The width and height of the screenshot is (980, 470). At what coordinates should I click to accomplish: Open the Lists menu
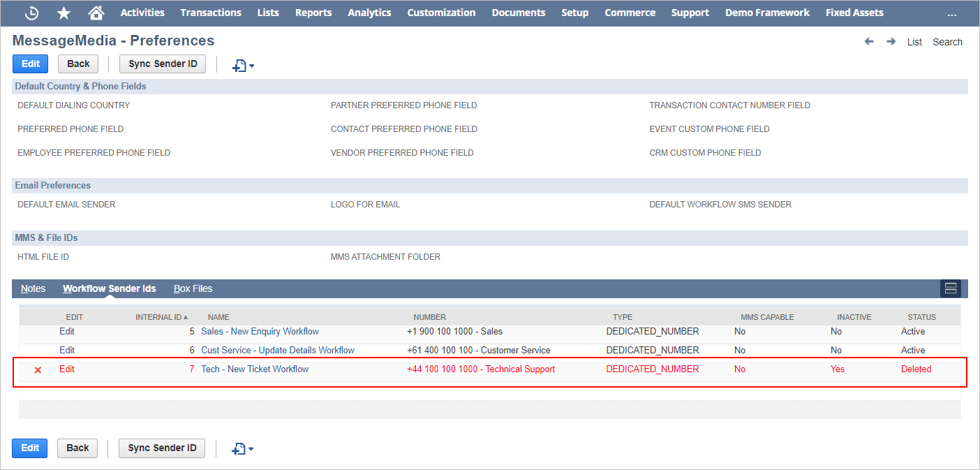pos(268,13)
